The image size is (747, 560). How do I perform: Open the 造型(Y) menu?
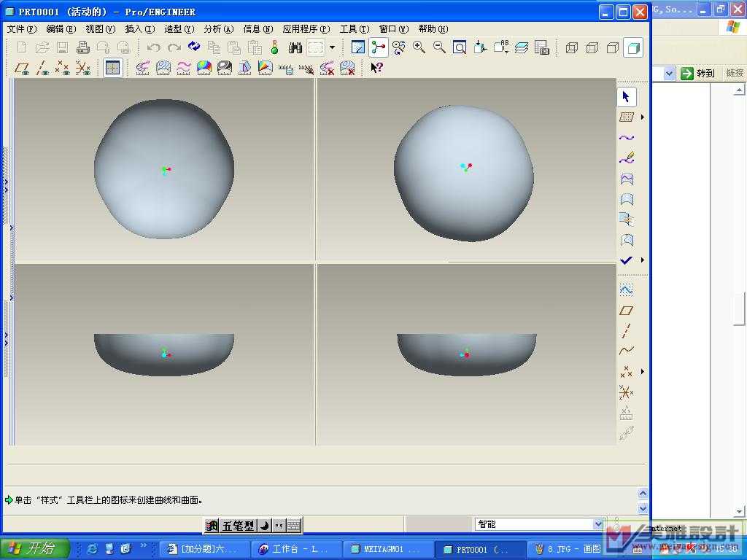(x=179, y=29)
